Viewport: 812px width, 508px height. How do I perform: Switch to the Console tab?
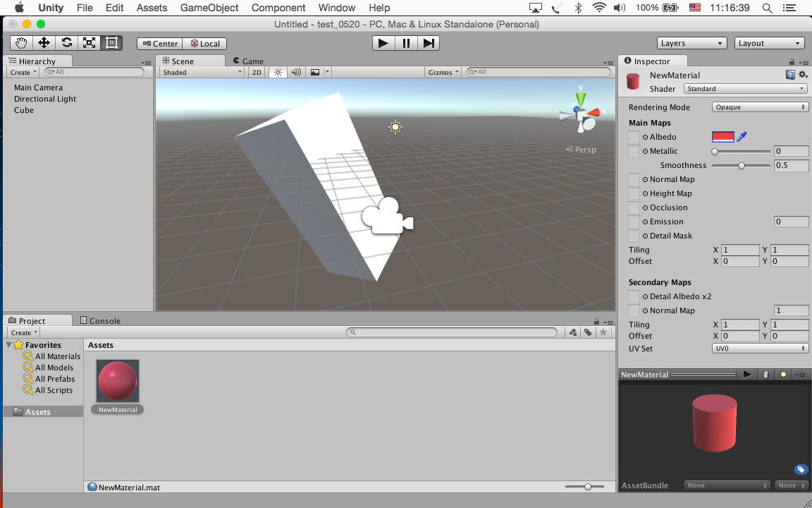click(100, 320)
